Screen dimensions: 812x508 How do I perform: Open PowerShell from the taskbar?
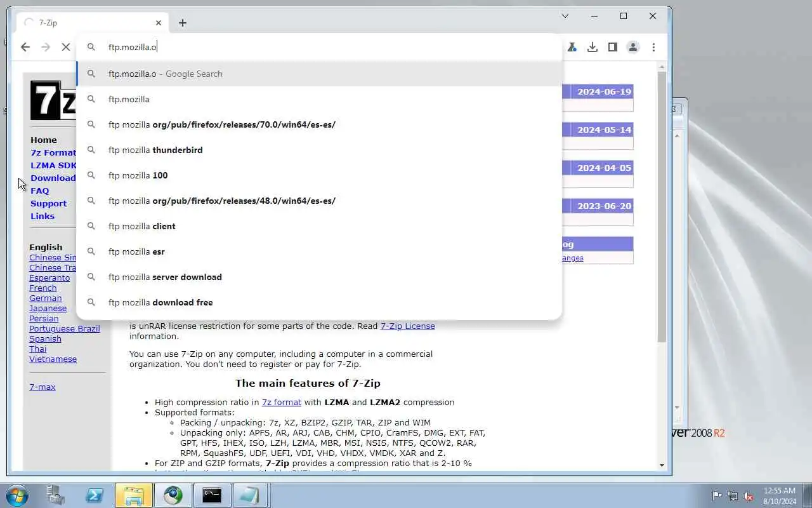point(95,495)
